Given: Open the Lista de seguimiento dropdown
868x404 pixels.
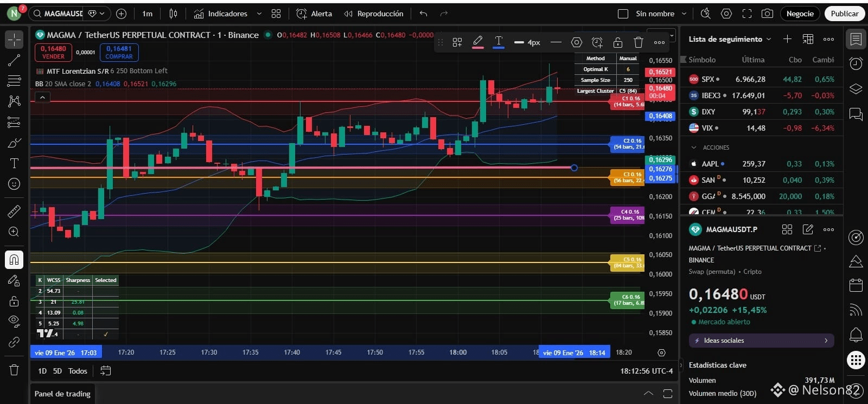Looking at the screenshot, I should (730, 39).
